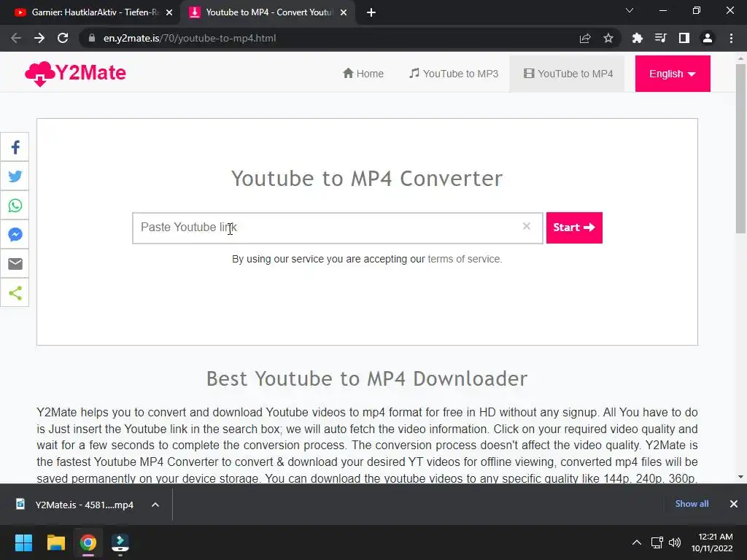
Task: Open the terms of service link
Action: point(464,259)
